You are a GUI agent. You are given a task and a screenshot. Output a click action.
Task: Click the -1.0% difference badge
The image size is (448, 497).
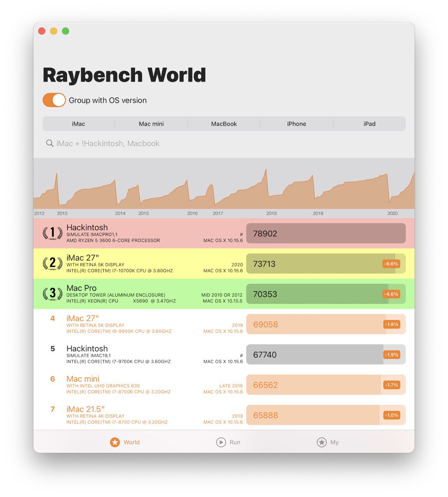click(391, 415)
